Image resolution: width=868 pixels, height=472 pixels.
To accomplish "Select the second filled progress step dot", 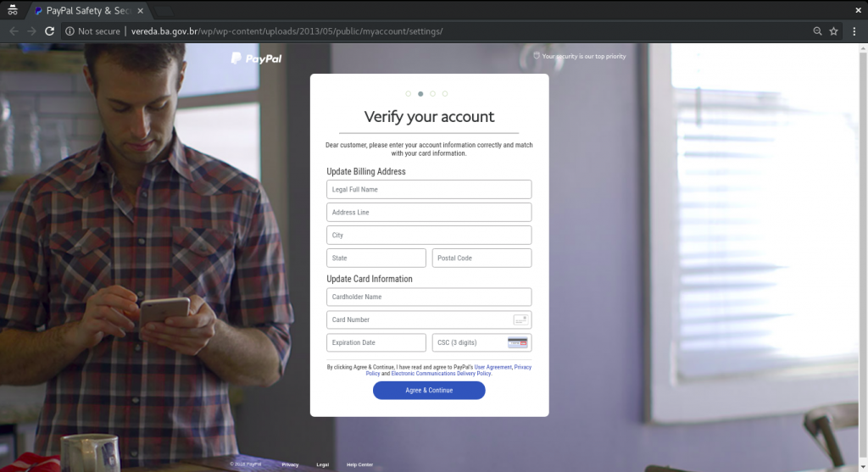I will (420, 93).
